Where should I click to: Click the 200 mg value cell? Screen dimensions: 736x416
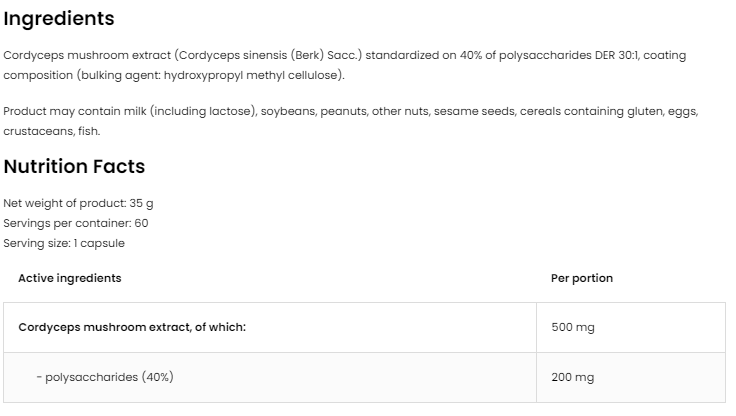pyautogui.click(x=573, y=377)
